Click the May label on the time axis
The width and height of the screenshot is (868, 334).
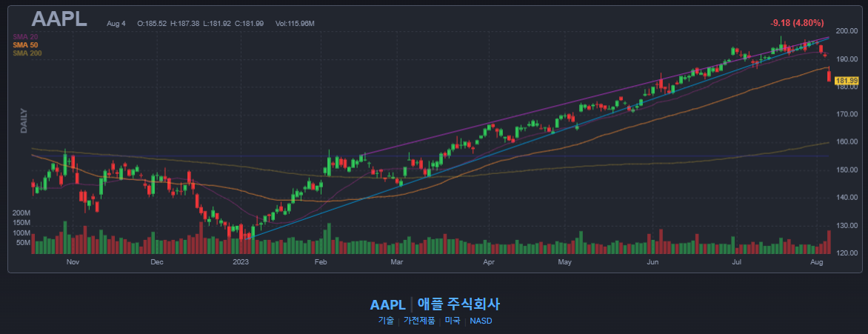pyautogui.click(x=564, y=262)
